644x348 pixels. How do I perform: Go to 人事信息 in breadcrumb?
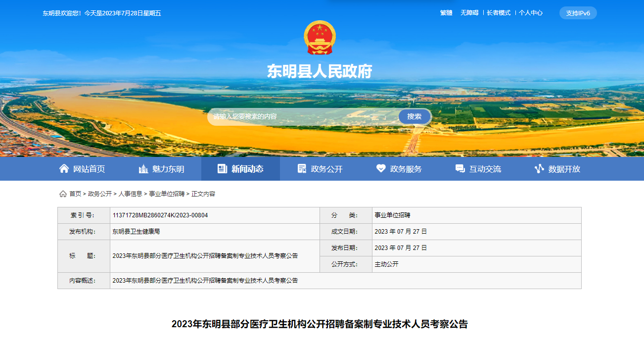pos(130,194)
